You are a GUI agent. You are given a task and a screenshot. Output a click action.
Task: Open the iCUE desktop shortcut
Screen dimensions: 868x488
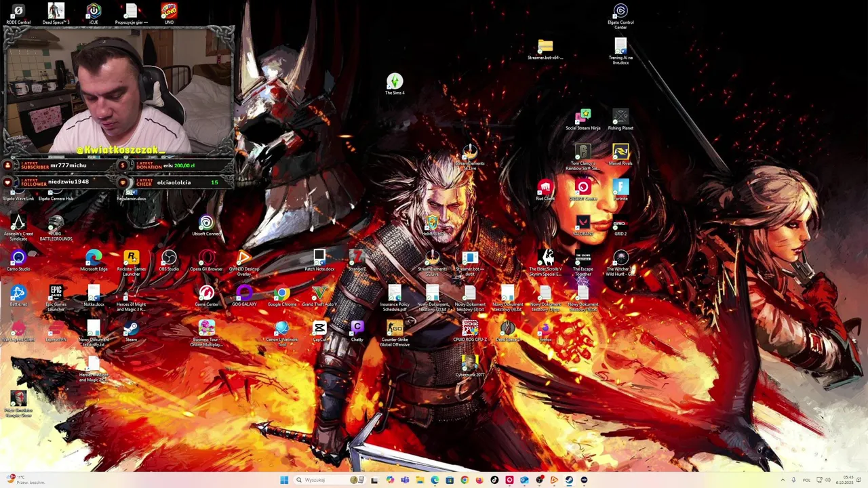tap(94, 14)
